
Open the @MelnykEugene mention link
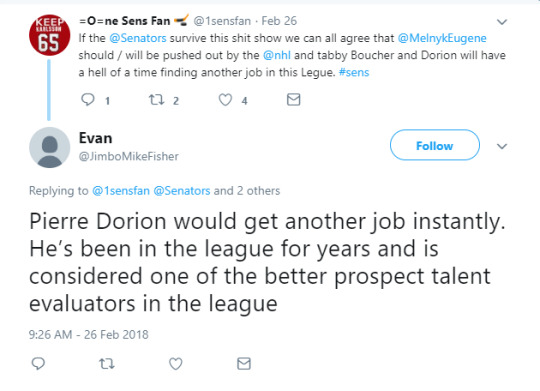pos(442,38)
